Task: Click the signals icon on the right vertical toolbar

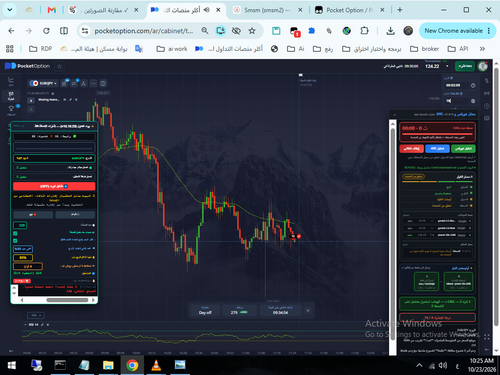Action: 487,93
